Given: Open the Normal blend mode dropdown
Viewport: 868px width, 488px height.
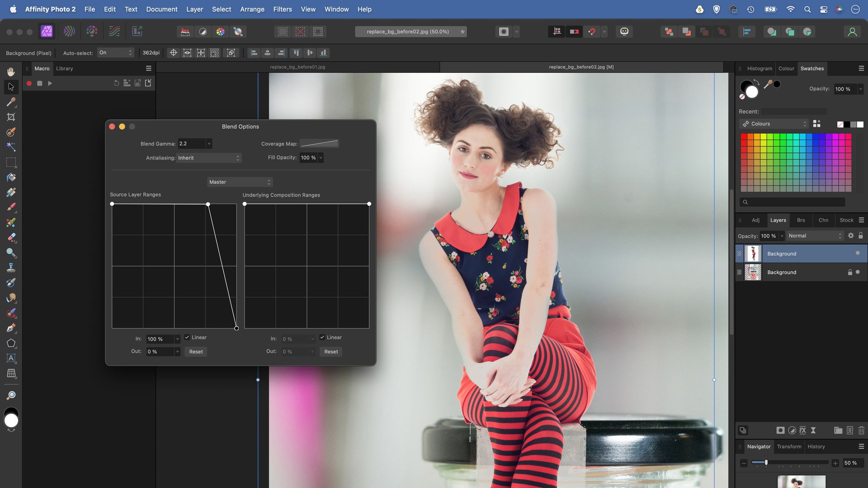Looking at the screenshot, I should tap(815, 236).
